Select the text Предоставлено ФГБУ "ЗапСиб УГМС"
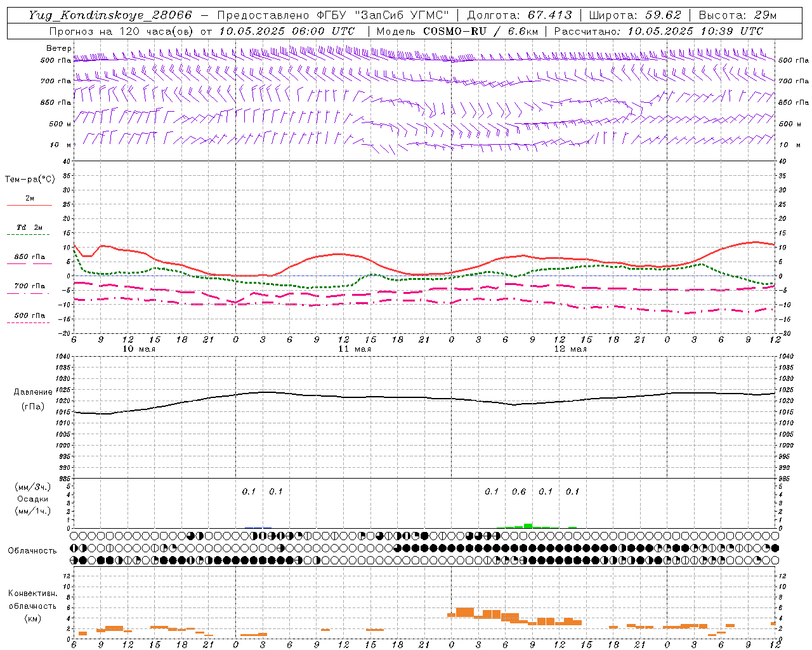Image resolution: width=812 pixels, height=650 pixels. tap(334, 15)
